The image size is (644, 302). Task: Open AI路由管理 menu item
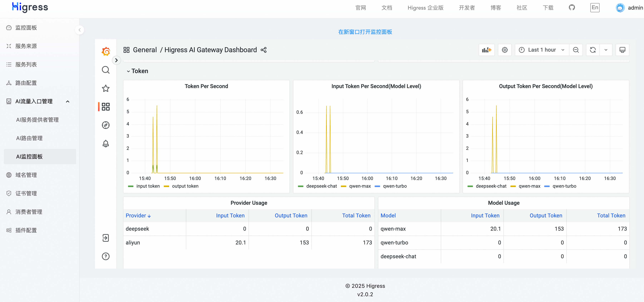[x=29, y=138]
